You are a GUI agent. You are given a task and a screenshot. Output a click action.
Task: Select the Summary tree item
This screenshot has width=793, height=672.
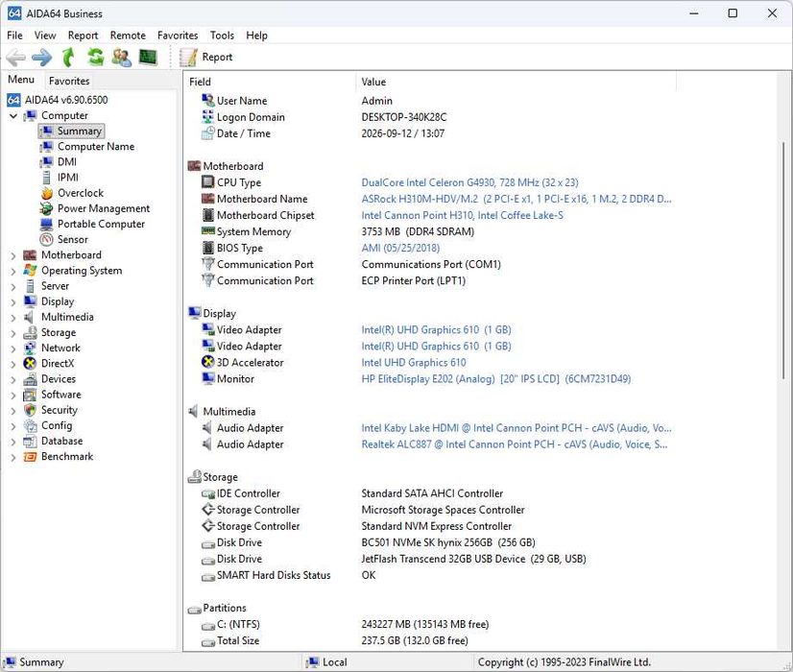point(71,131)
